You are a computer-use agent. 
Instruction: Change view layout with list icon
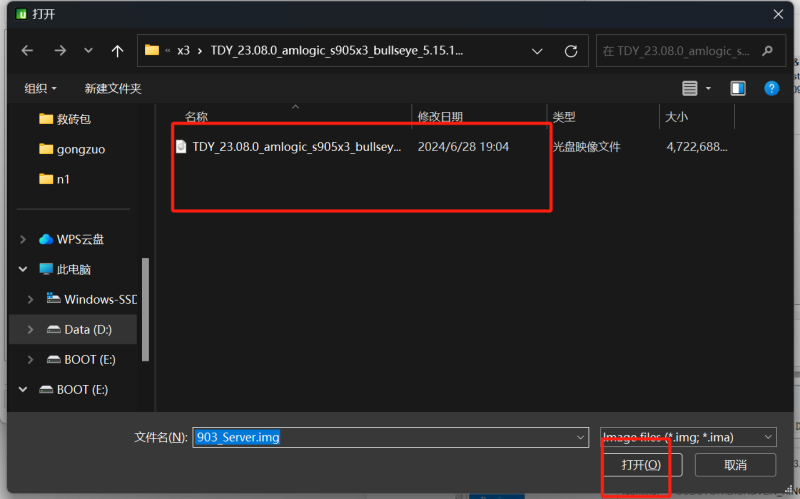coord(690,88)
